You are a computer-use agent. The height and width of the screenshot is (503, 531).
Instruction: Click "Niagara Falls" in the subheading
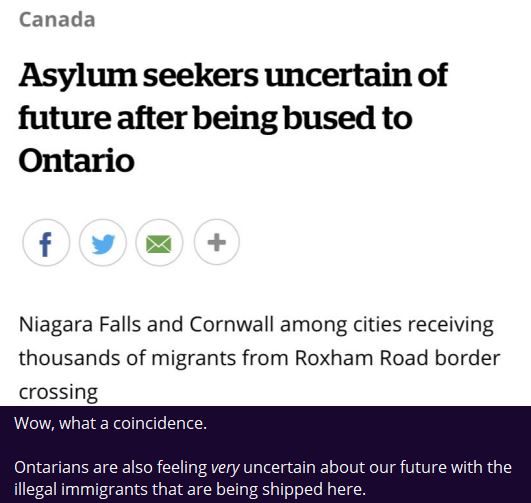pos(80,324)
